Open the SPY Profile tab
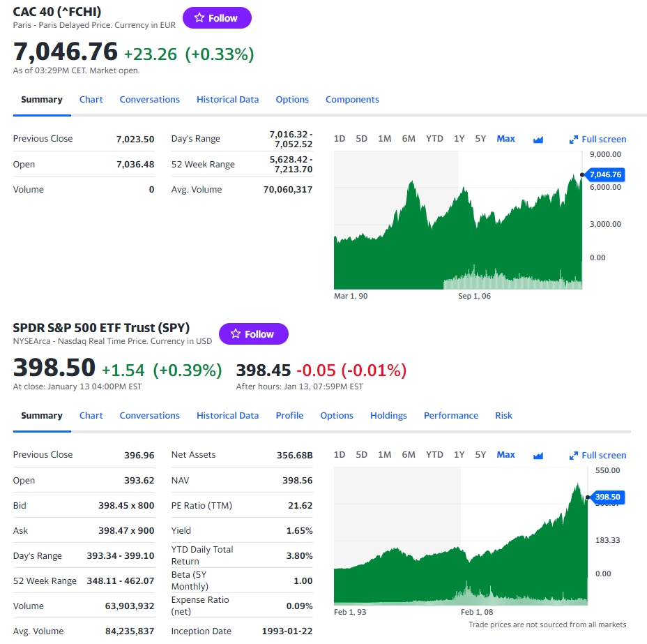 [289, 416]
